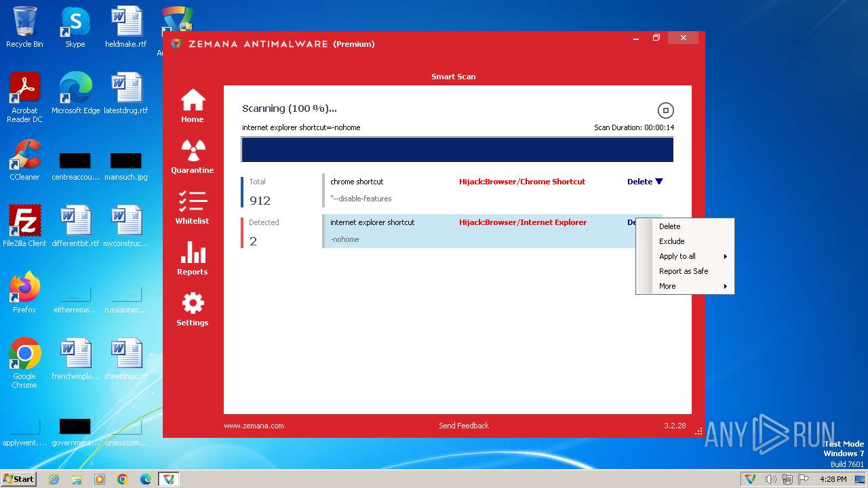This screenshot has height=488, width=868.
Task: Open Recycle Bin desktop icon
Action: tap(24, 27)
